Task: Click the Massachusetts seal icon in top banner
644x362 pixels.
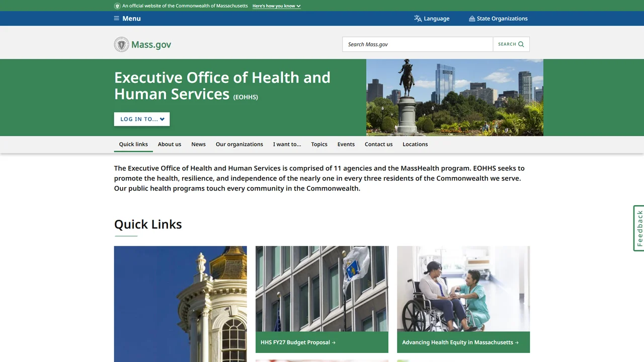Action: [117, 6]
